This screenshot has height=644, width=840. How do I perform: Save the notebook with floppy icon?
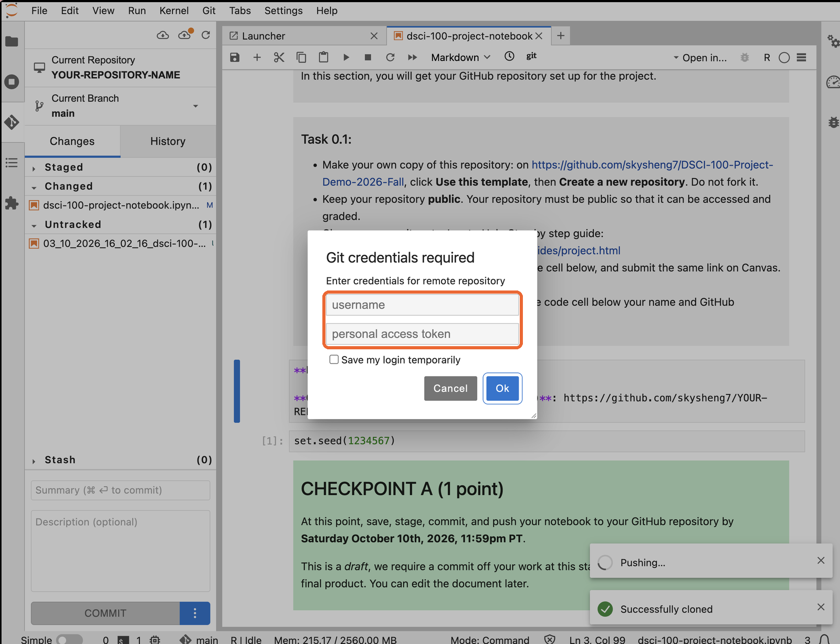click(x=235, y=57)
